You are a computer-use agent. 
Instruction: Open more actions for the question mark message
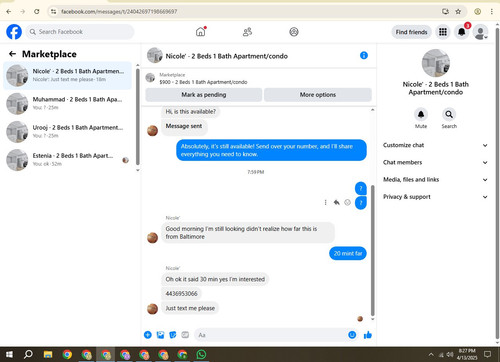[325, 202]
